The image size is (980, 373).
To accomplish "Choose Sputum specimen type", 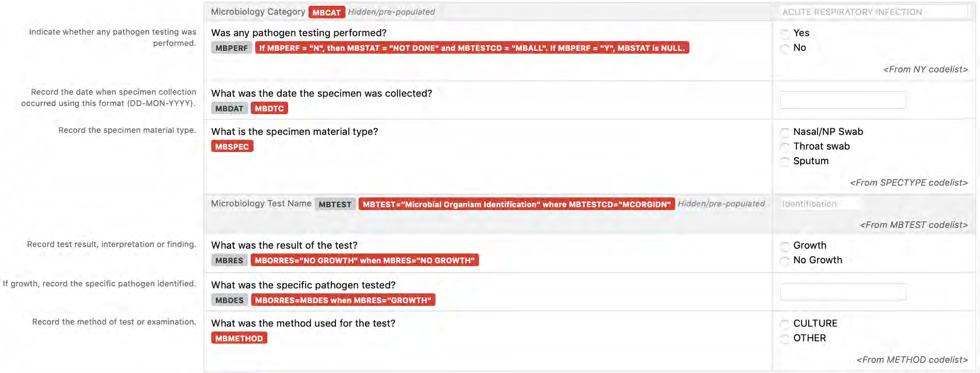I will [785, 161].
